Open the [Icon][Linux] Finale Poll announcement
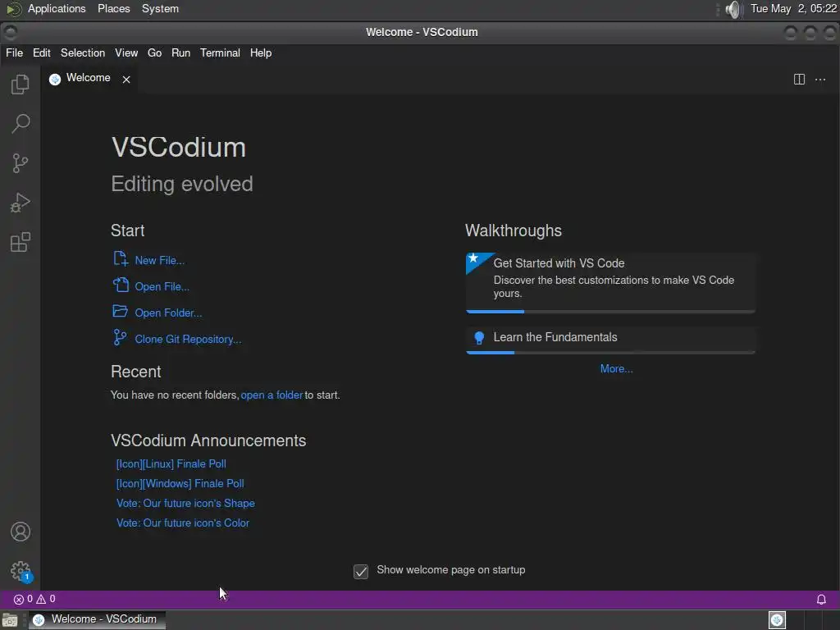 (x=171, y=464)
